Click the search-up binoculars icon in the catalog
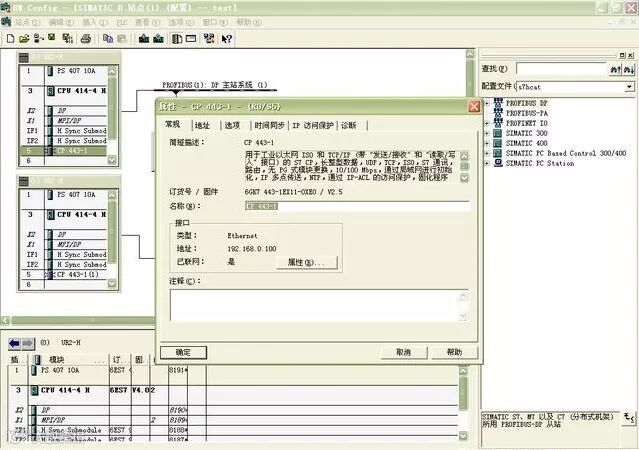639x450 pixels. tap(615, 70)
